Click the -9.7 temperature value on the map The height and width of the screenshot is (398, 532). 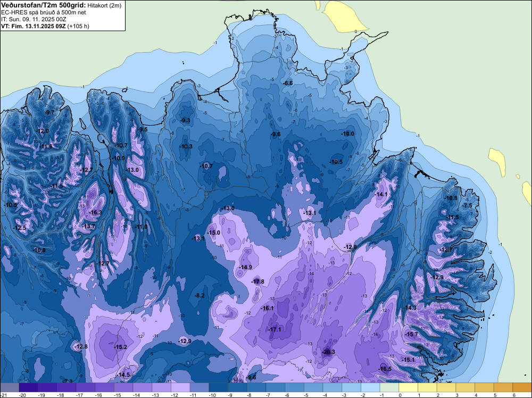(49, 112)
